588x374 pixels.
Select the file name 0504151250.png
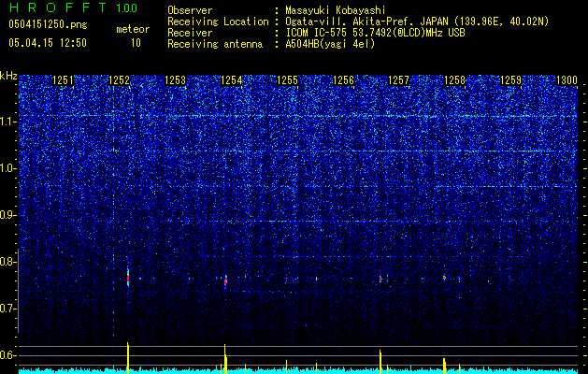(x=48, y=25)
